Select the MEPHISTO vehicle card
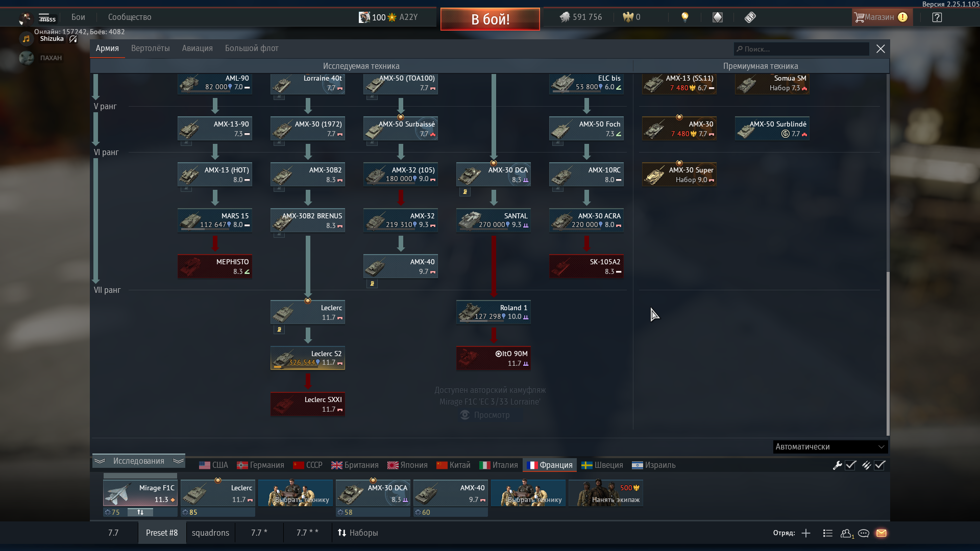This screenshot has height=551, width=980. click(215, 266)
